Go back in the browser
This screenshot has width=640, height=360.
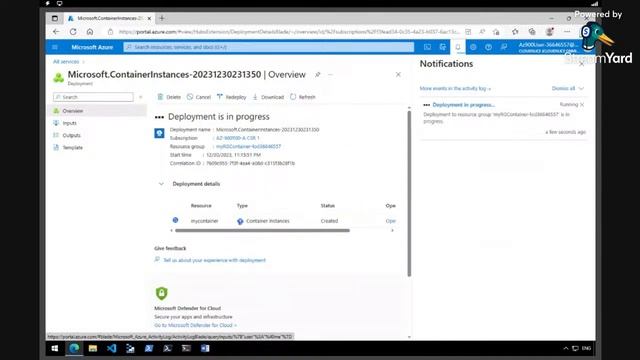(x=56, y=32)
